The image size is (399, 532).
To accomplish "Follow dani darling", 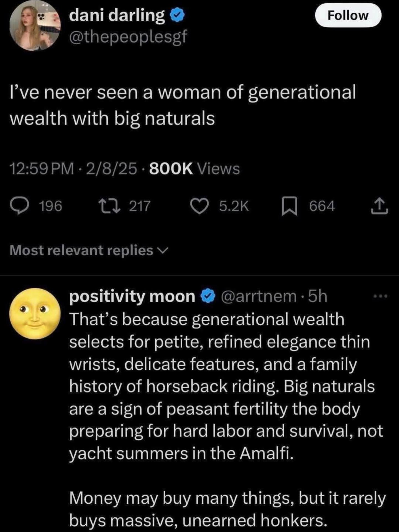I will [348, 16].
